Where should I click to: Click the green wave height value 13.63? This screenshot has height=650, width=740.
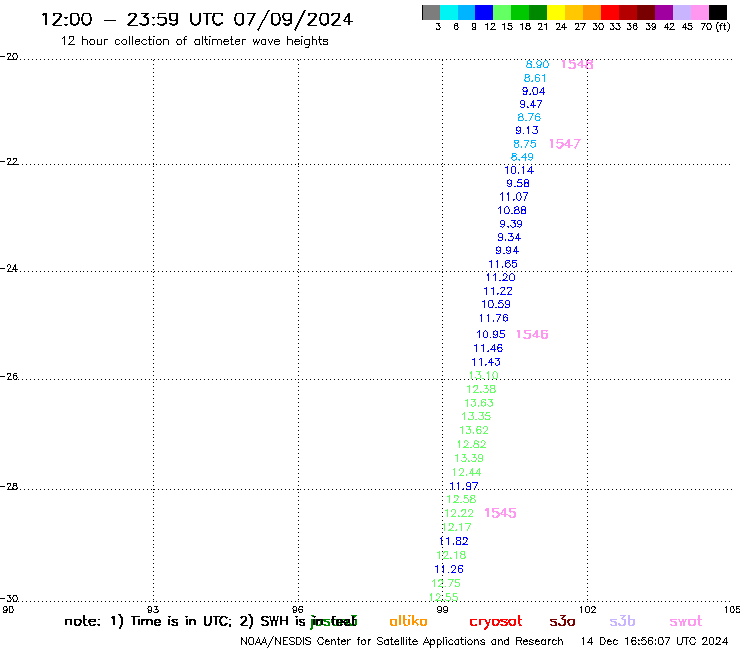[x=479, y=403]
